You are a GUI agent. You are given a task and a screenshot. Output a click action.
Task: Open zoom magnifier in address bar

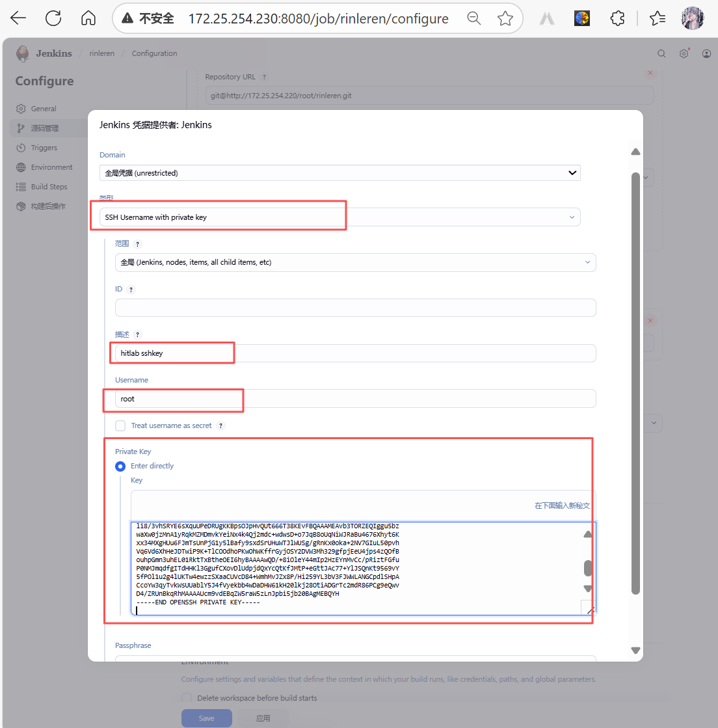(x=474, y=18)
